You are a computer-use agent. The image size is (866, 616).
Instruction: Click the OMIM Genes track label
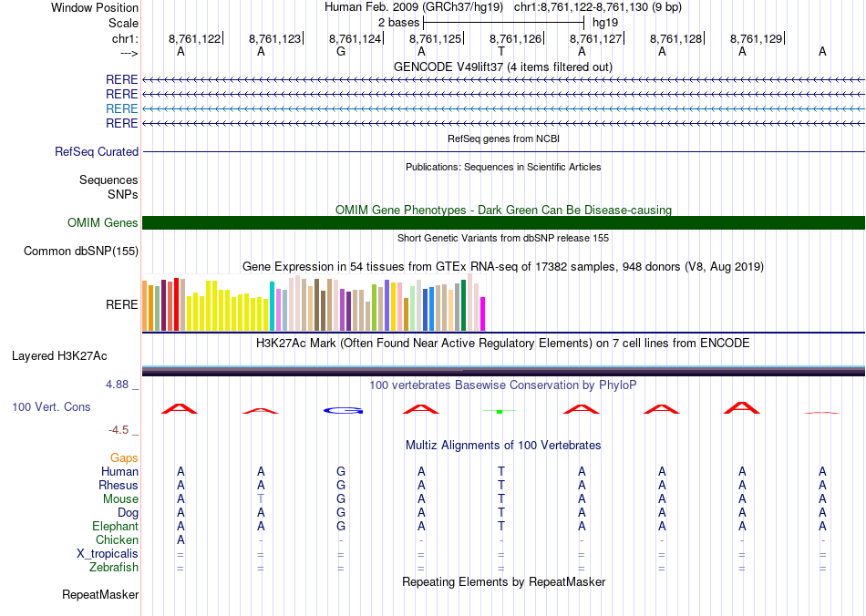pos(103,223)
